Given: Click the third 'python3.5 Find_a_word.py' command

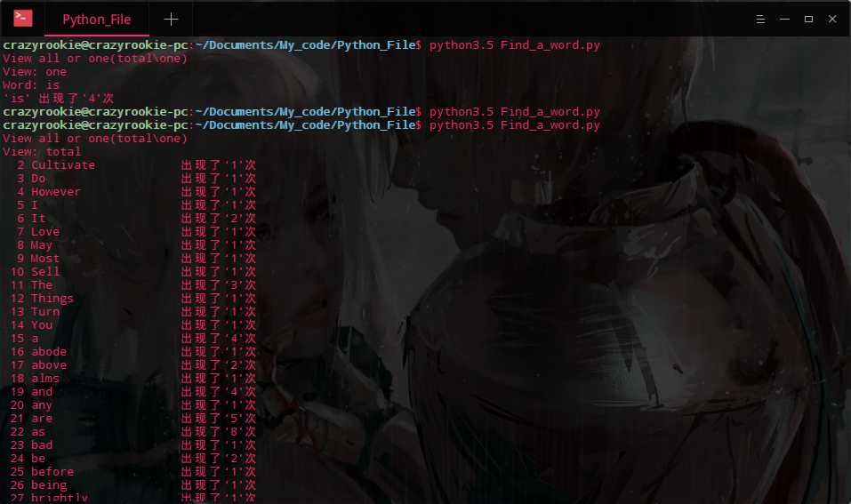Looking at the screenshot, I should 515,125.
